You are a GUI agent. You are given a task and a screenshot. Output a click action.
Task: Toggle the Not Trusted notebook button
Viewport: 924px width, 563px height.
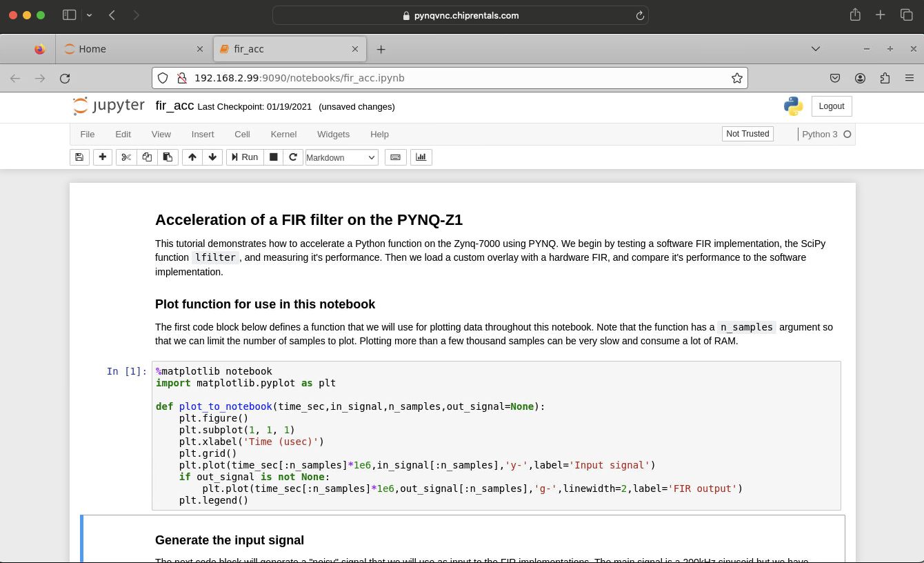[747, 134]
